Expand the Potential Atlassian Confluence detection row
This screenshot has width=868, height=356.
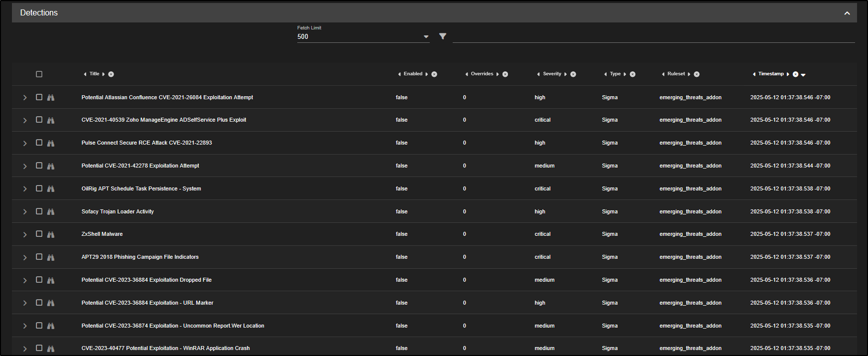pyautogui.click(x=25, y=98)
